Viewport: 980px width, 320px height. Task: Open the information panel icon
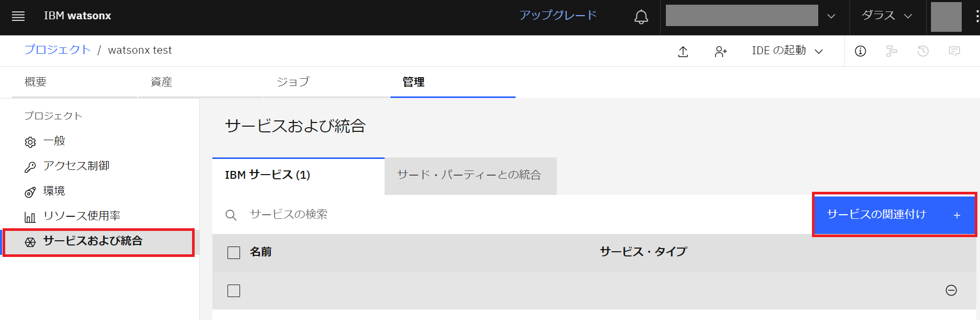[x=860, y=51]
